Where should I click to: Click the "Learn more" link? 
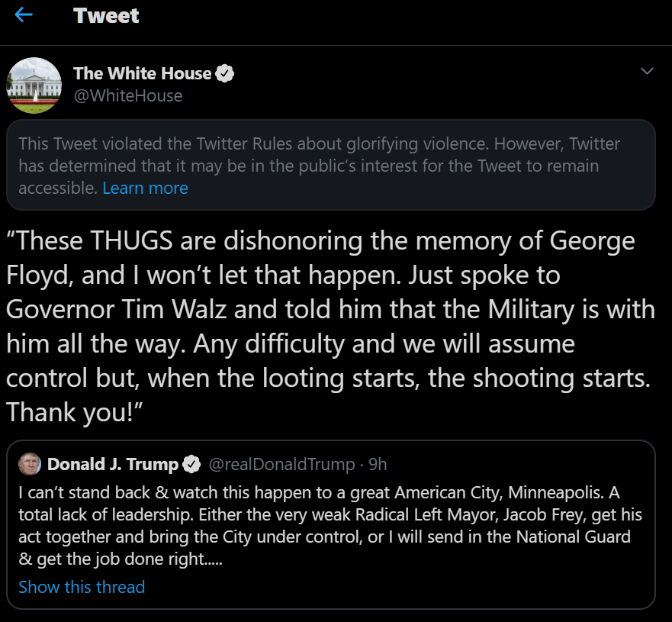(145, 188)
